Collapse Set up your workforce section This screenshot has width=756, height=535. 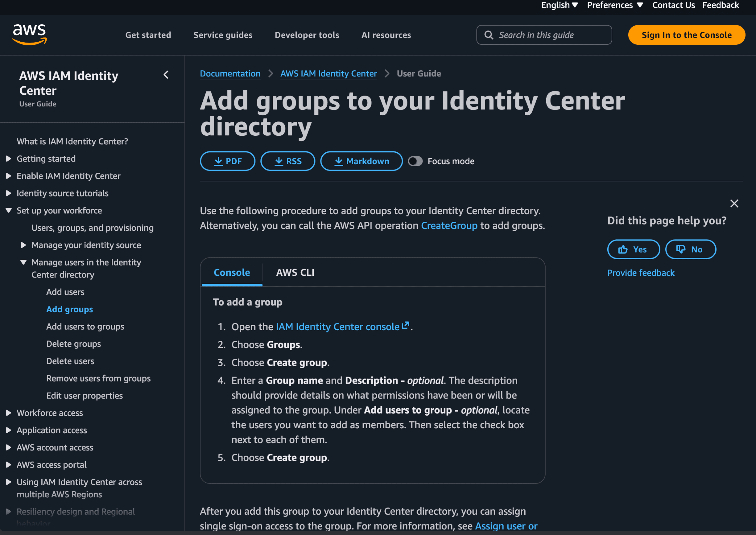[x=9, y=211]
